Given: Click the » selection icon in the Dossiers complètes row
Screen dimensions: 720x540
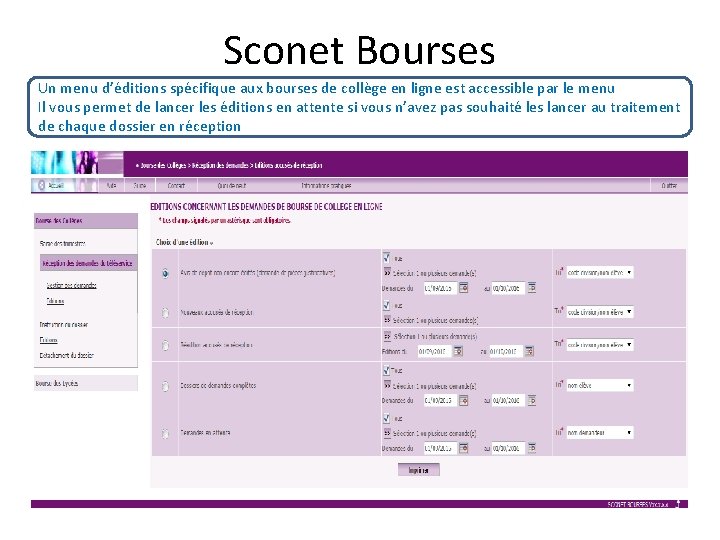Looking at the screenshot, I should (x=387, y=385).
